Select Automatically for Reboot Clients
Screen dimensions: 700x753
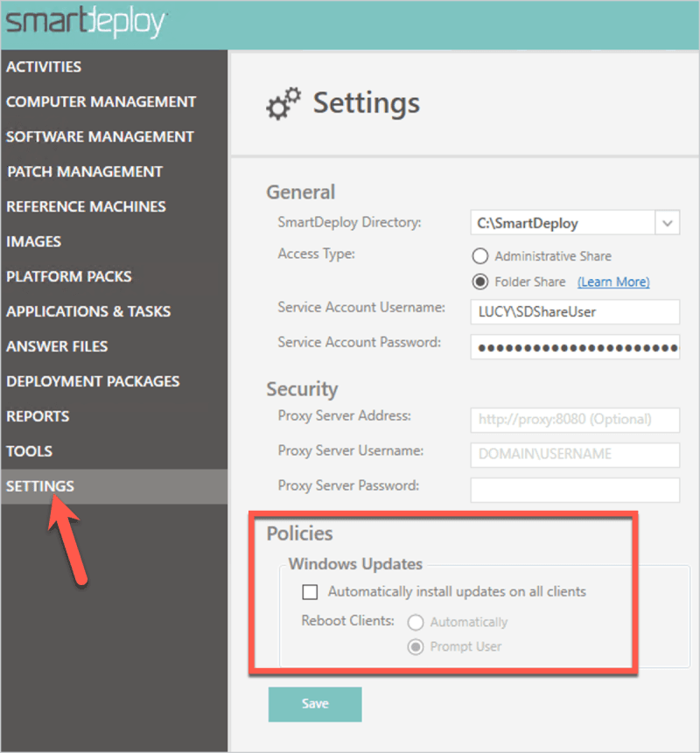[416, 622]
